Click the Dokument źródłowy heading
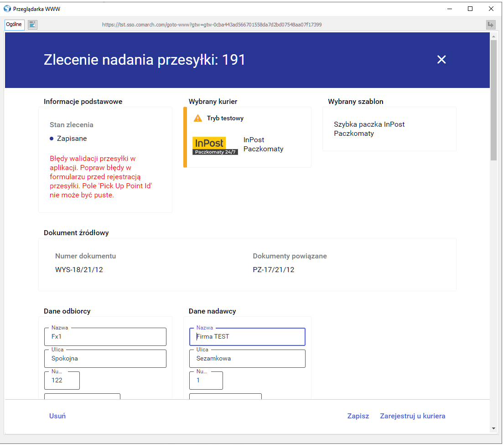Screen dimensions: 503x448 [x=76, y=233]
